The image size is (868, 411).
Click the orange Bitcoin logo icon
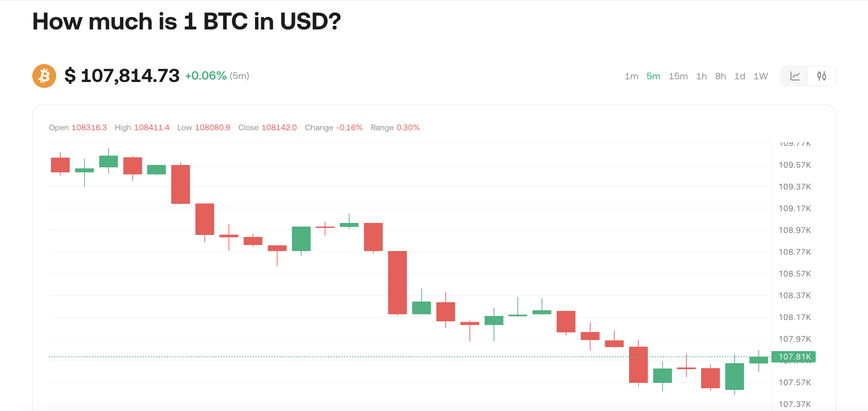click(44, 76)
